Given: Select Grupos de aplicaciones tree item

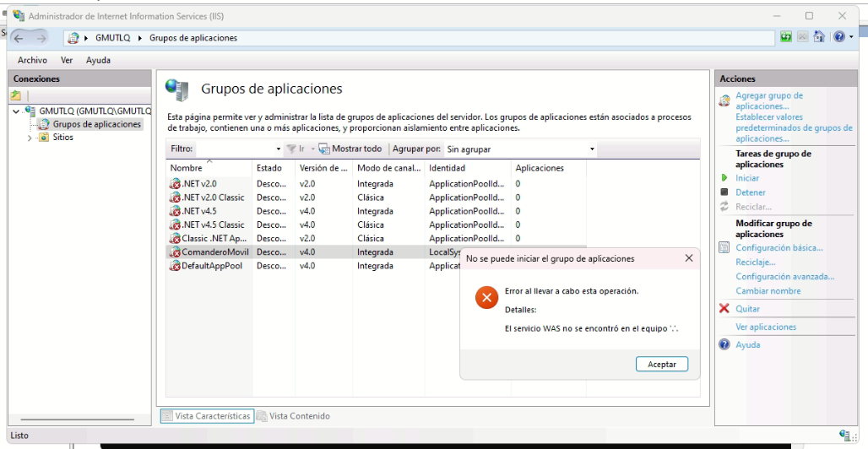Looking at the screenshot, I should (x=97, y=124).
